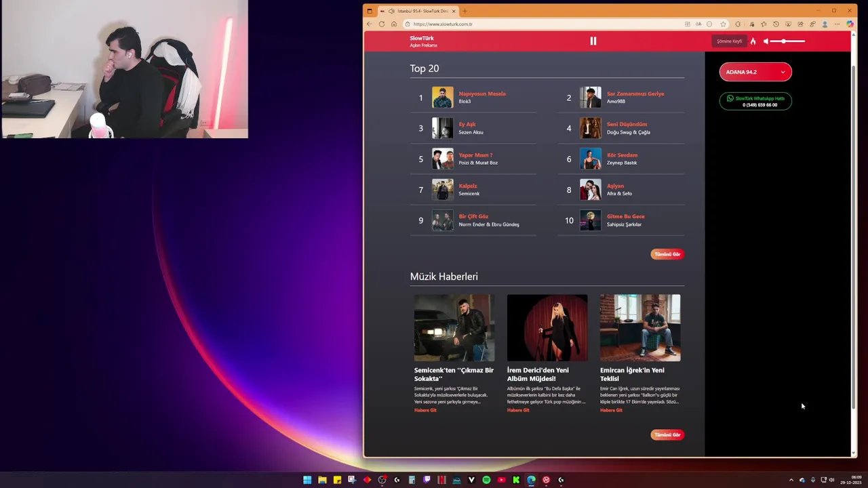Open Edge settings and more menu
Image resolution: width=868 pixels, height=488 pixels.
point(837,24)
